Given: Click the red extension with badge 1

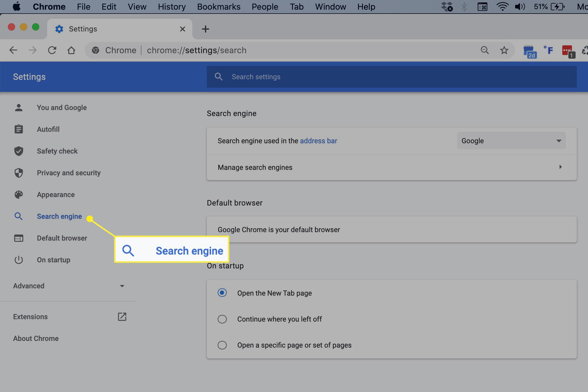Looking at the screenshot, I should coord(568,51).
